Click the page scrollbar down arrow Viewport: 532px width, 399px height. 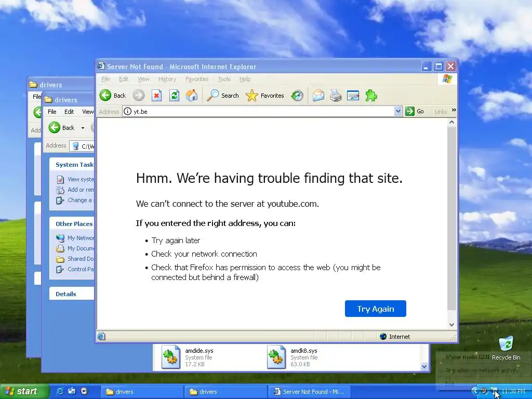451,325
